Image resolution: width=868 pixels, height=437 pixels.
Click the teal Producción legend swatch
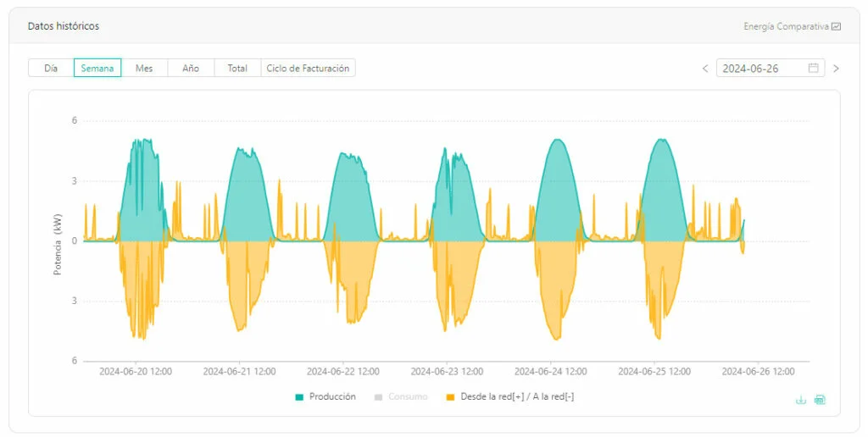point(299,397)
